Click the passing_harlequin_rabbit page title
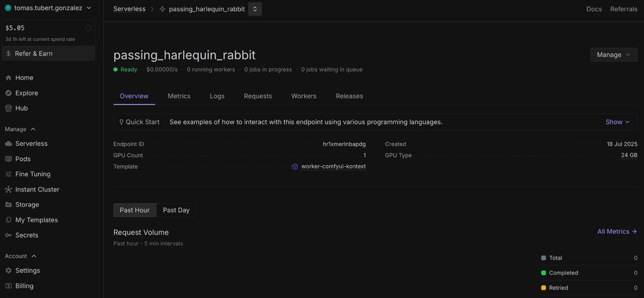 point(185,55)
